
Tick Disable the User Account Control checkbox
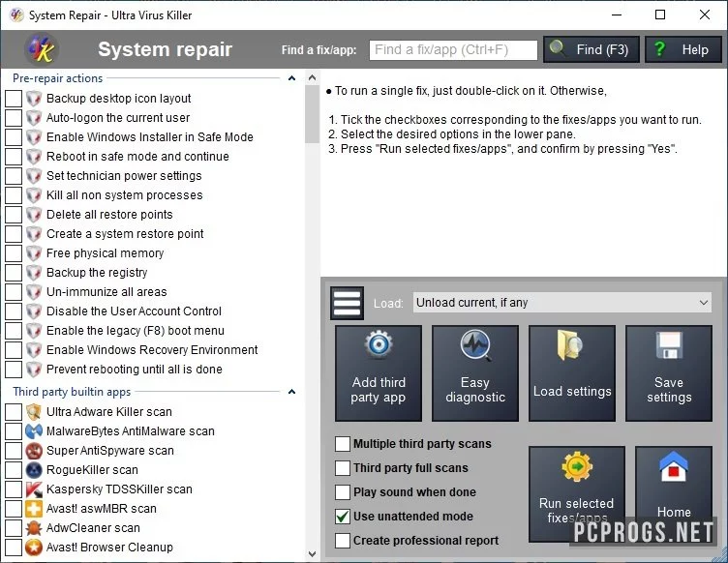pos(14,311)
